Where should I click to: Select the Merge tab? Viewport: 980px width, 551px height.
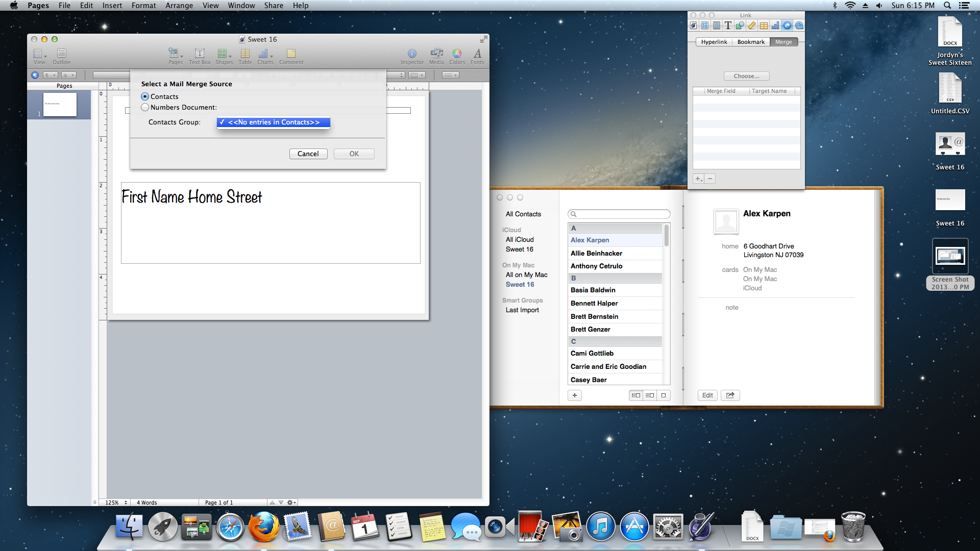(783, 42)
